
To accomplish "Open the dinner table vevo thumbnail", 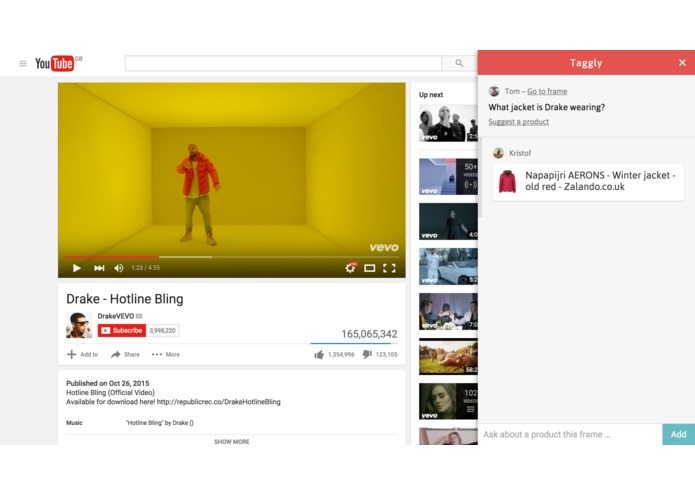I will coord(448,311).
